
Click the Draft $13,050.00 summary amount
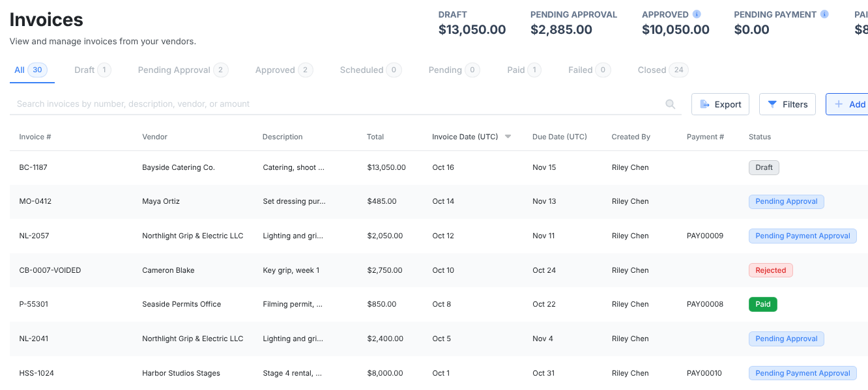[472, 29]
